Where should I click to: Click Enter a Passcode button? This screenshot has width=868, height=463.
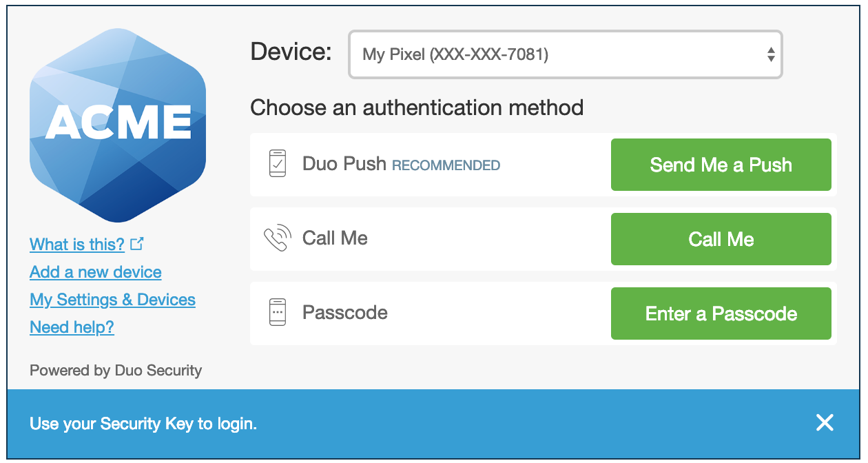721,313
